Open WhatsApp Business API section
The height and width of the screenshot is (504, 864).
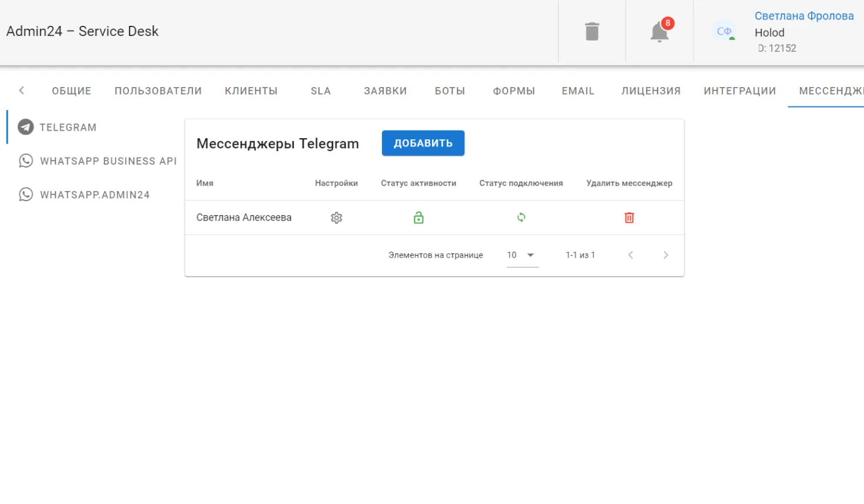[97, 161]
